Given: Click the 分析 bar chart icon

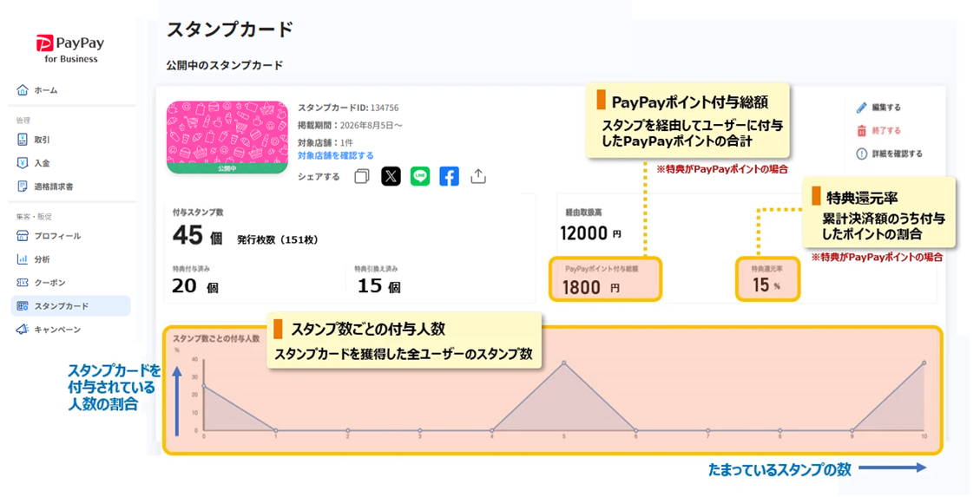Looking at the screenshot, I should tap(23, 259).
